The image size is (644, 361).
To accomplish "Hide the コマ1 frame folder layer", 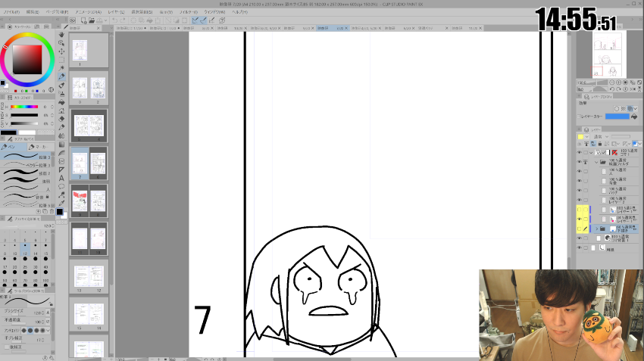I will (580, 152).
